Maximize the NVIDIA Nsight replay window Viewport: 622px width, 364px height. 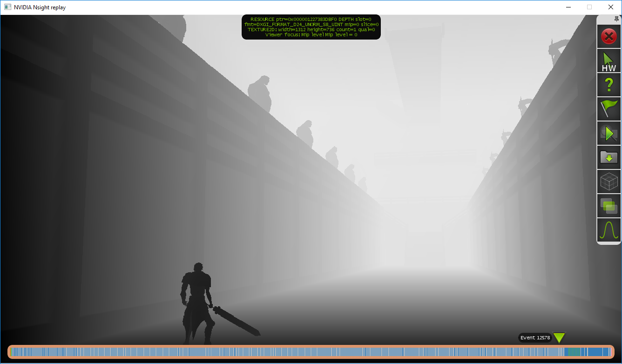[589, 7]
